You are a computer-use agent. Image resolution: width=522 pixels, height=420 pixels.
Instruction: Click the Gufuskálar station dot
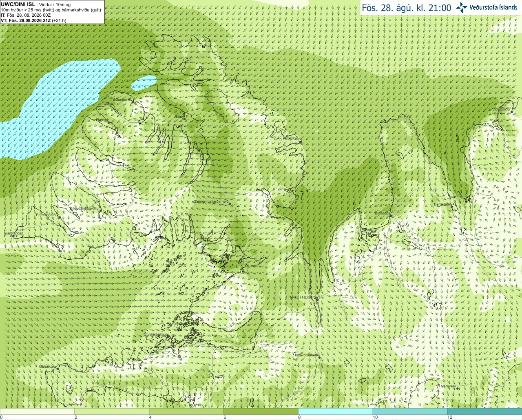(x=58, y=369)
